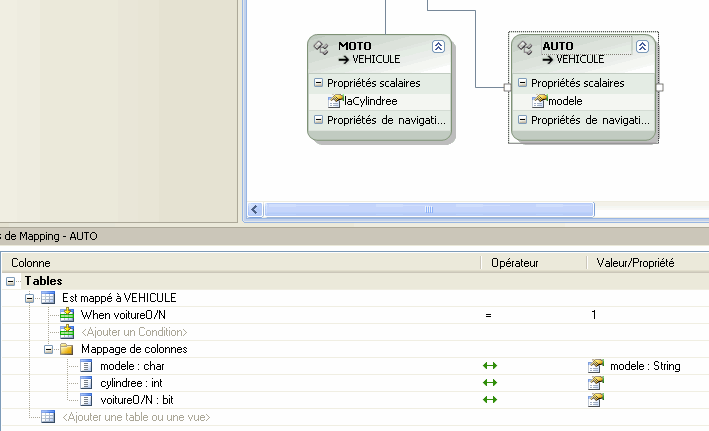The width and height of the screenshot is (709, 431).
Task: Click the voitureO/N : bit column icon
Action: pyautogui.click(x=86, y=400)
